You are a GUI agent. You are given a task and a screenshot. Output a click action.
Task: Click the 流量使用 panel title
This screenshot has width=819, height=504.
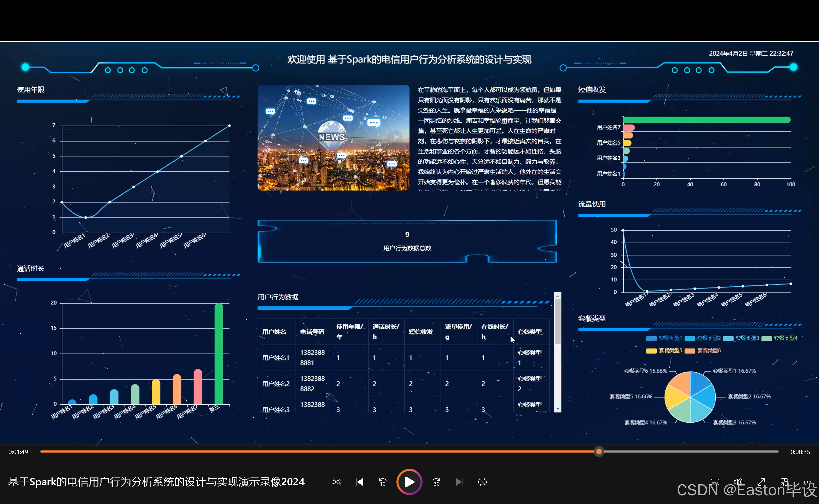point(592,204)
